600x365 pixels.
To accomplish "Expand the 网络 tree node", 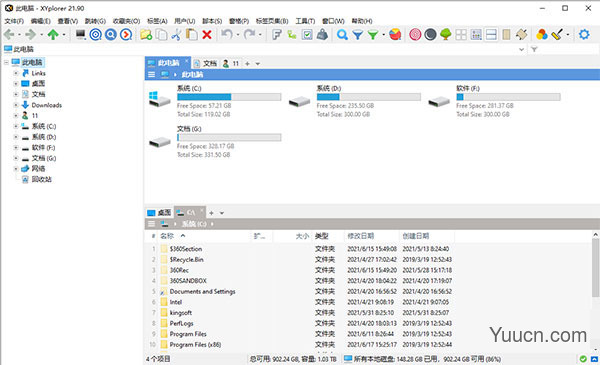I will pos(16,169).
